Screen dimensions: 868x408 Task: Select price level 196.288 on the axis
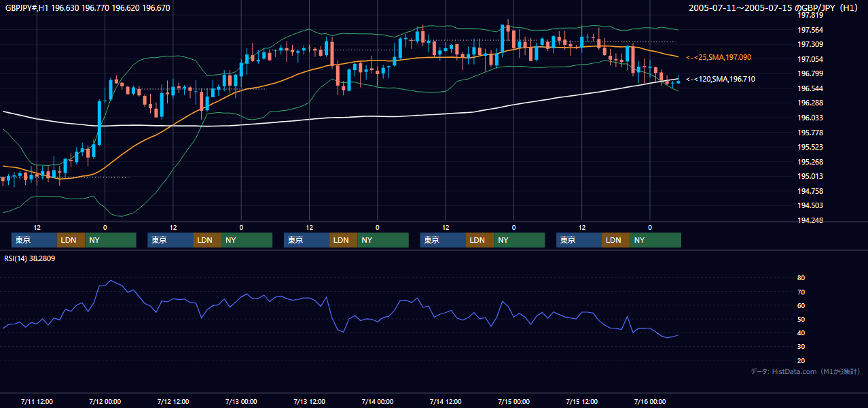[x=810, y=103]
